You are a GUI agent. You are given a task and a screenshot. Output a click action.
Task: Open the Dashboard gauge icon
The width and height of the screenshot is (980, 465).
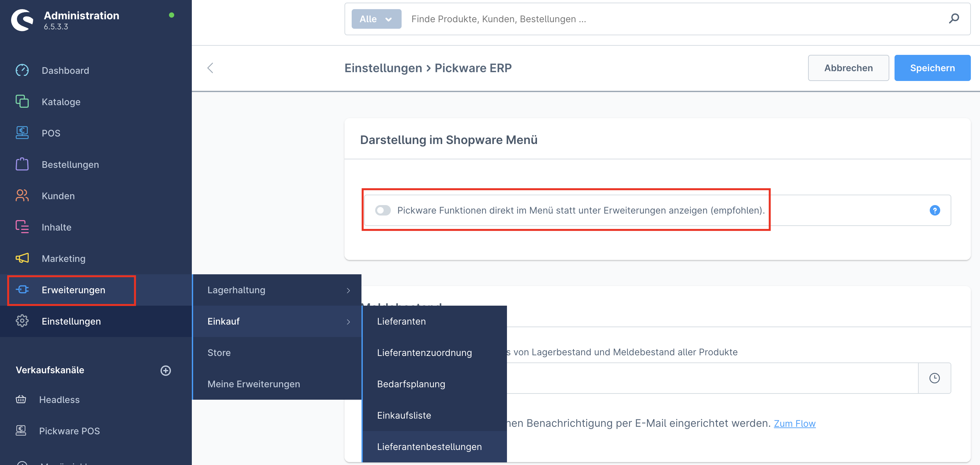click(x=22, y=70)
